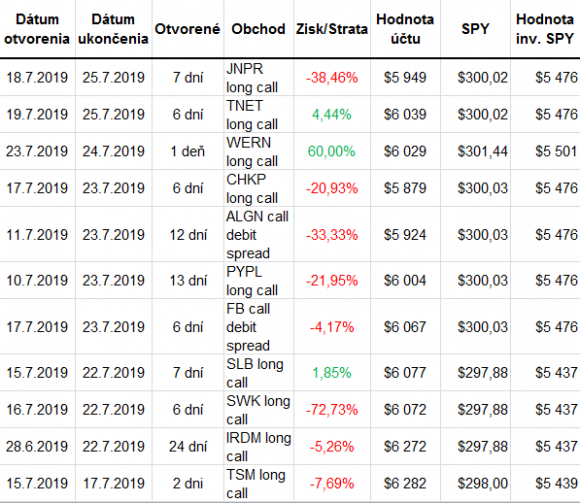The height and width of the screenshot is (503, 580).
Task: Click account value $6 272
Action: point(405,447)
